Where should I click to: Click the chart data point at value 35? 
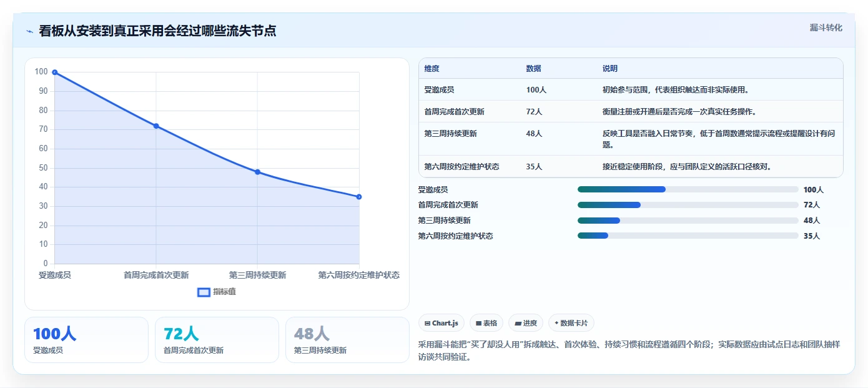(359, 197)
